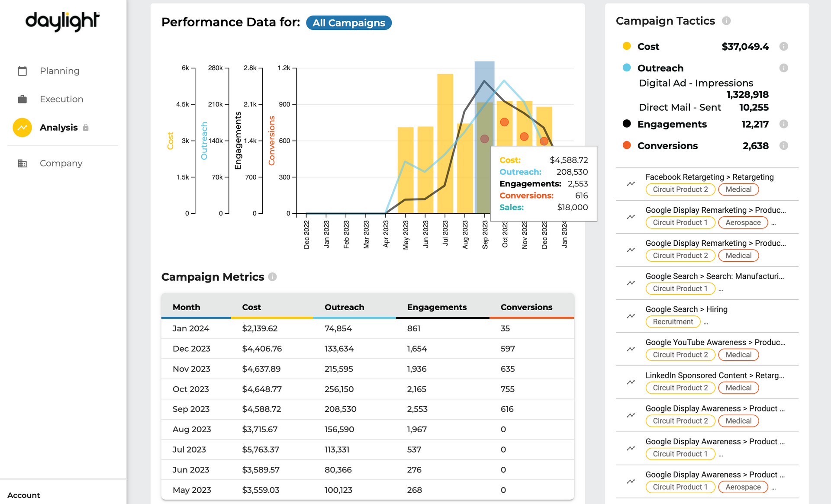Click the info icon in Cost row
831x504 pixels.
pos(783,46)
